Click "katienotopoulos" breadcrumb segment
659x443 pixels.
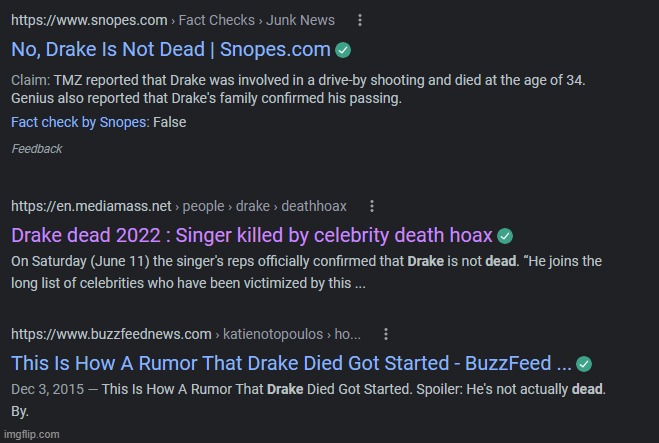[x=273, y=334]
